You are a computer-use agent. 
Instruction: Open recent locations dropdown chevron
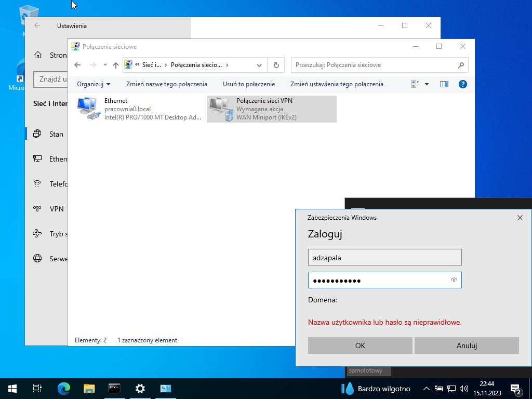(105, 65)
